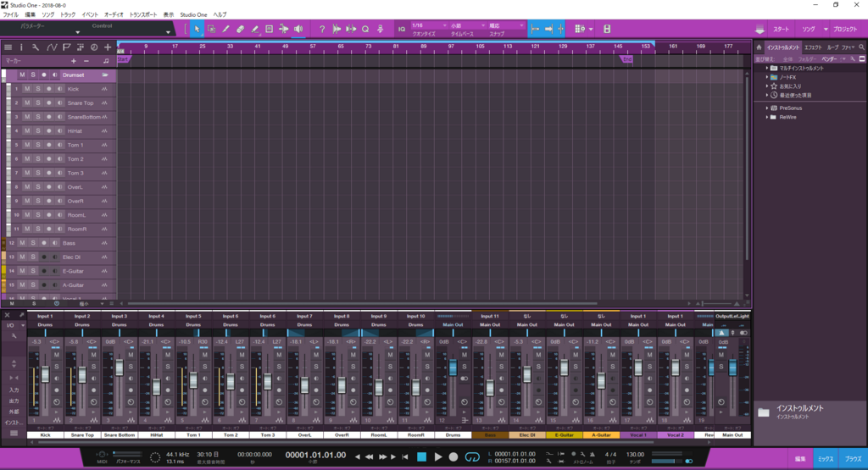
Task: Show automation curve icon
Action: (x=52, y=47)
